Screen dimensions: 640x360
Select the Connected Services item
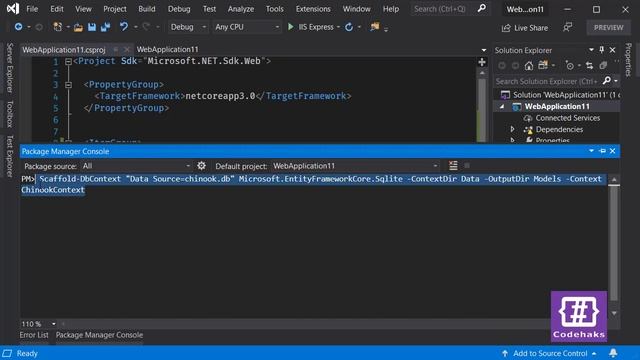568,118
